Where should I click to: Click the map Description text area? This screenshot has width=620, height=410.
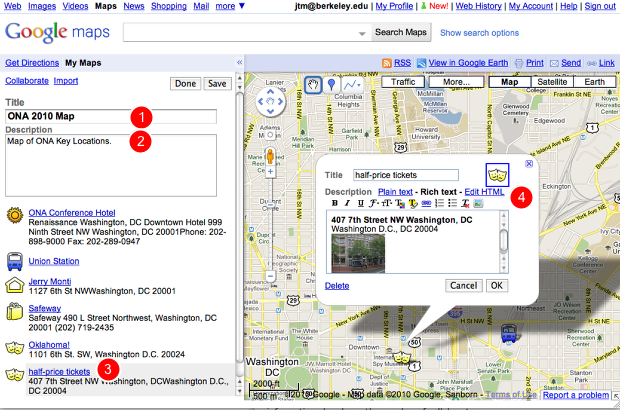pos(111,165)
